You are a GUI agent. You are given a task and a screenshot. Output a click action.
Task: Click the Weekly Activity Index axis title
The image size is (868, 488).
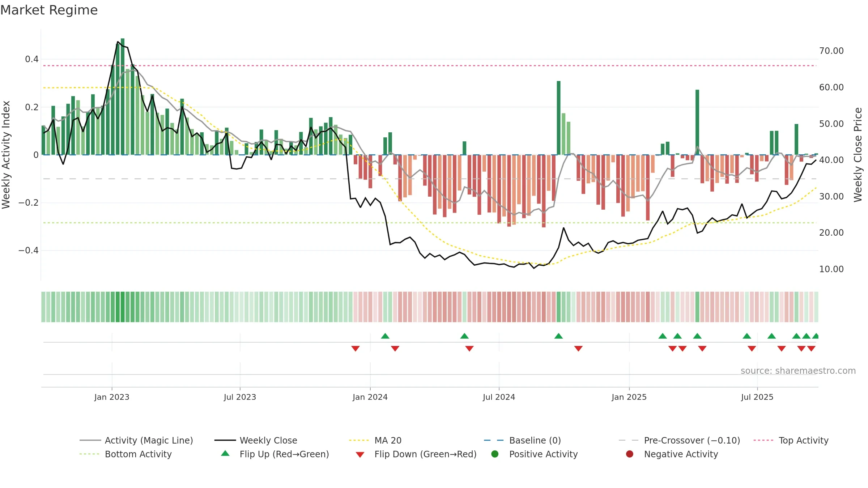pyautogui.click(x=6, y=155)
